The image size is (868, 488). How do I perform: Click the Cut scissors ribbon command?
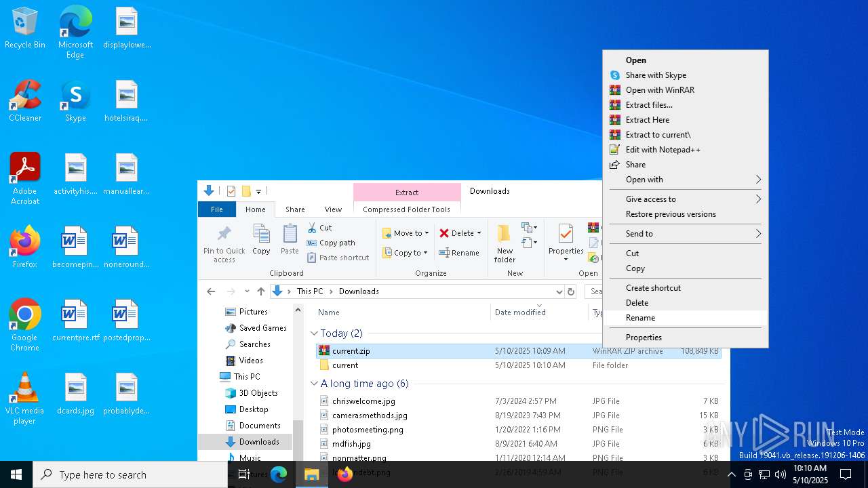pos(319,228)
